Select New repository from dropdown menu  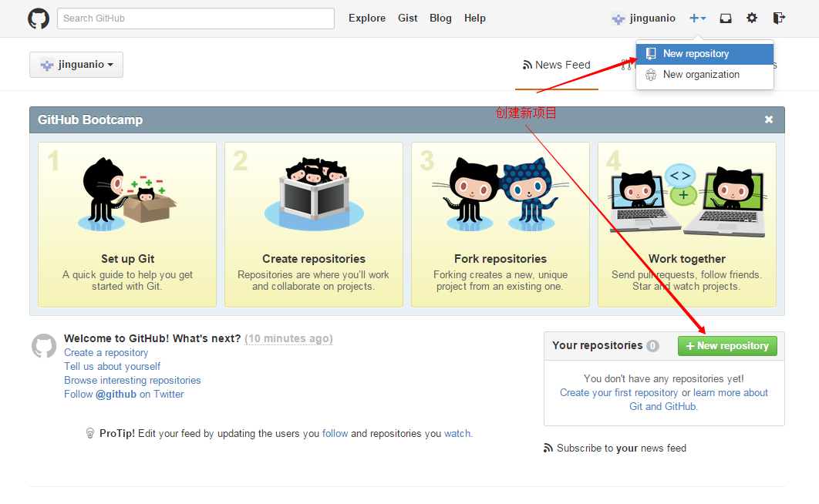coord(705,54)
